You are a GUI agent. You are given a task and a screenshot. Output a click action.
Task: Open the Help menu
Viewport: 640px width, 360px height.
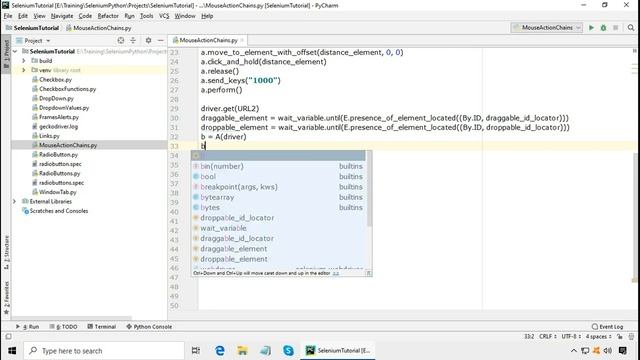tap(207, 16)
